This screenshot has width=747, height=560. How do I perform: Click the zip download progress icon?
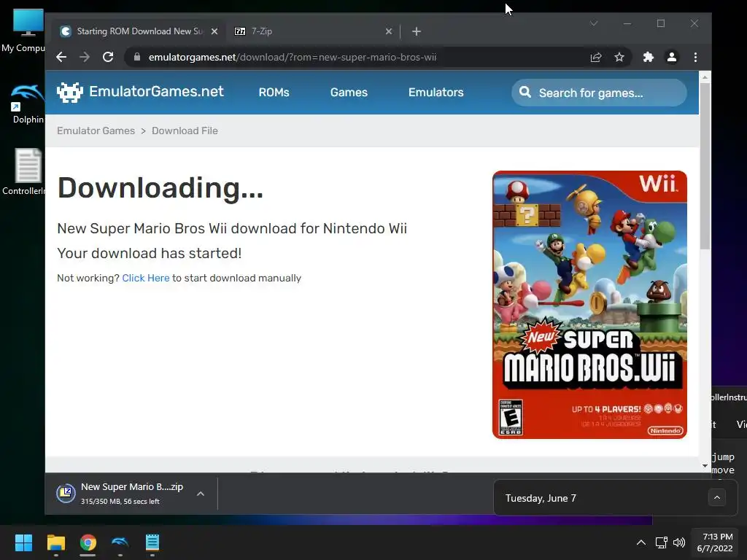pos(66,494)
